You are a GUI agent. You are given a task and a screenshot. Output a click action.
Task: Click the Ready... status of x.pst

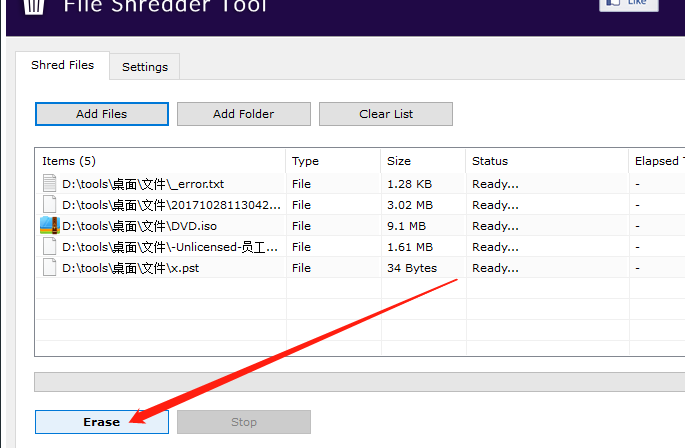click(495, 268)
